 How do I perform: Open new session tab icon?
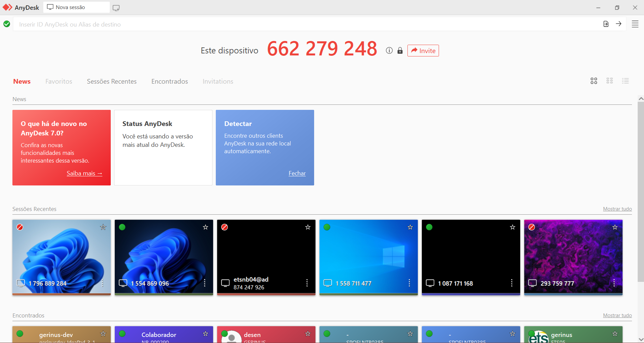click(116, 8)
